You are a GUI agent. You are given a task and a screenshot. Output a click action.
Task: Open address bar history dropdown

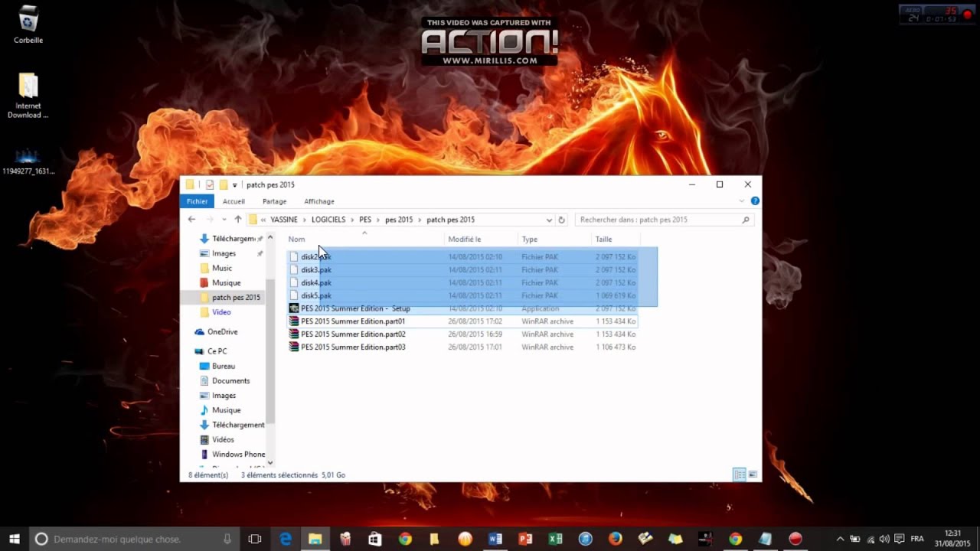pos(549,220)
